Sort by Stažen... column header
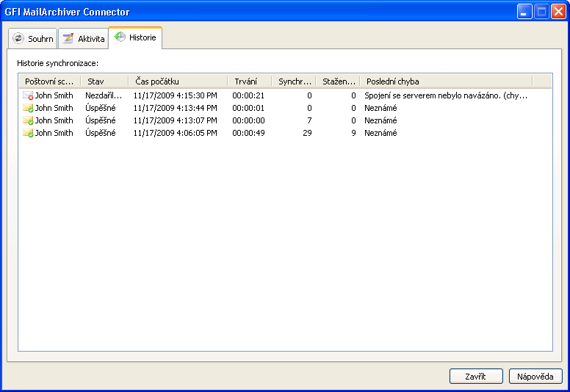Image resolution: width=570 pixels, height=392 pixels. 338,81
